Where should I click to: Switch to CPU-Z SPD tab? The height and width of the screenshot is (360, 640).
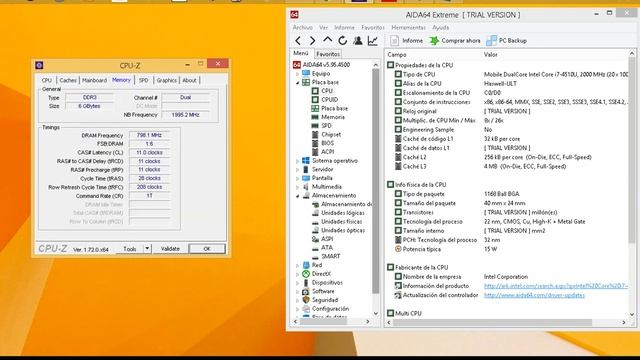click(x=144, y=80)
